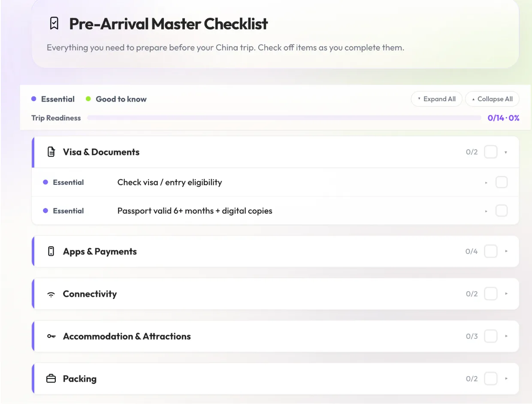Click the briefcase icon beside Packing
The width and height of the screenshot is (532, 404).
pos(51,379)
